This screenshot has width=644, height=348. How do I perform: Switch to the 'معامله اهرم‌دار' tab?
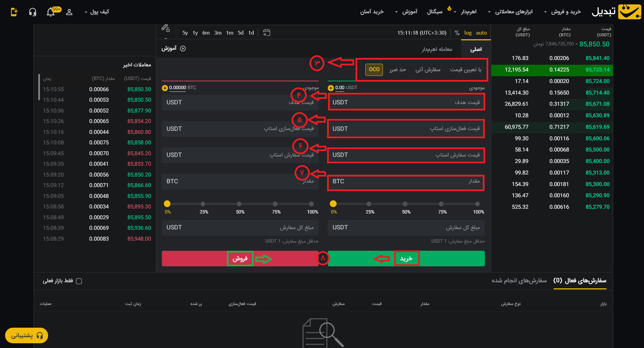[437, 49]
